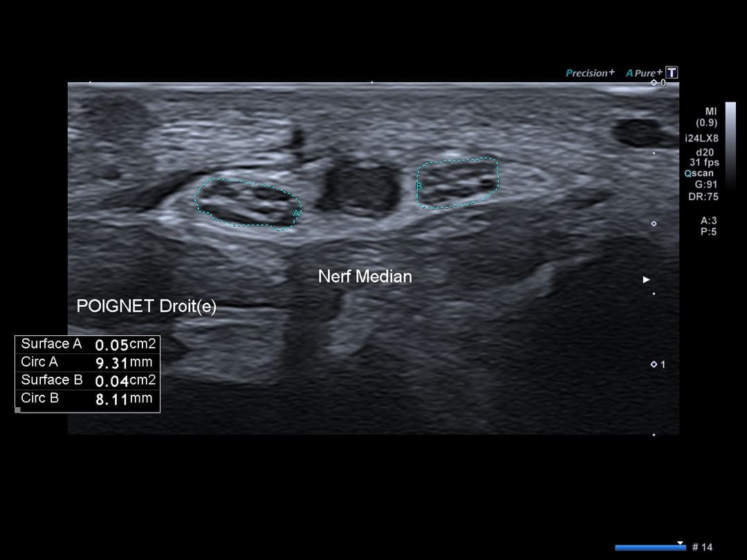Open the G:91 gain setting
Viewport: 747px width, 560px height.
point(705,185)
